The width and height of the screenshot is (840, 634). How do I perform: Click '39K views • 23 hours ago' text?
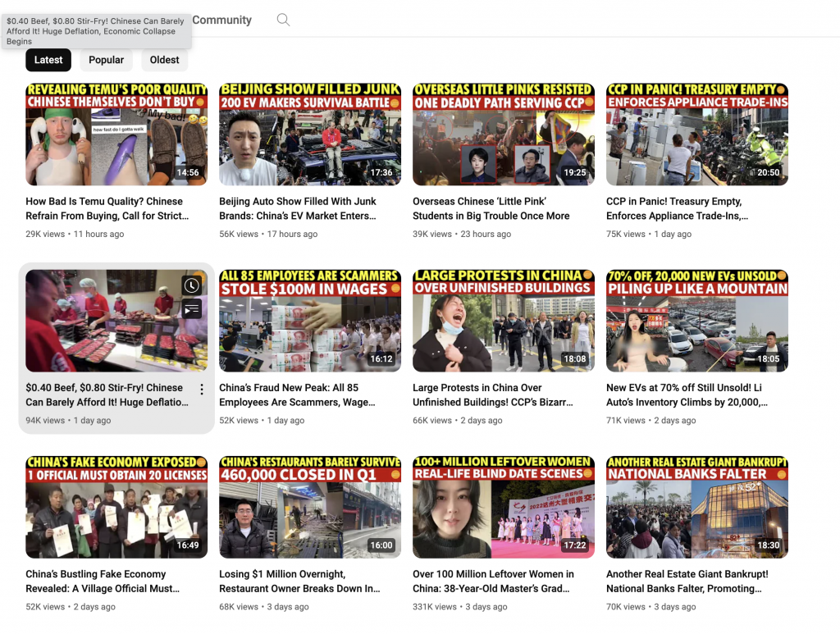tap(462, 234)
